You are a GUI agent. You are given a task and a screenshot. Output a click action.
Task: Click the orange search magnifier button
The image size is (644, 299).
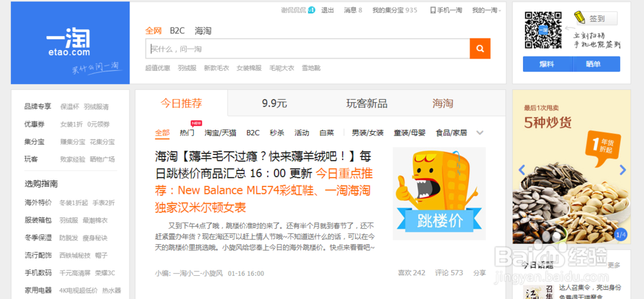coord(480,49)
